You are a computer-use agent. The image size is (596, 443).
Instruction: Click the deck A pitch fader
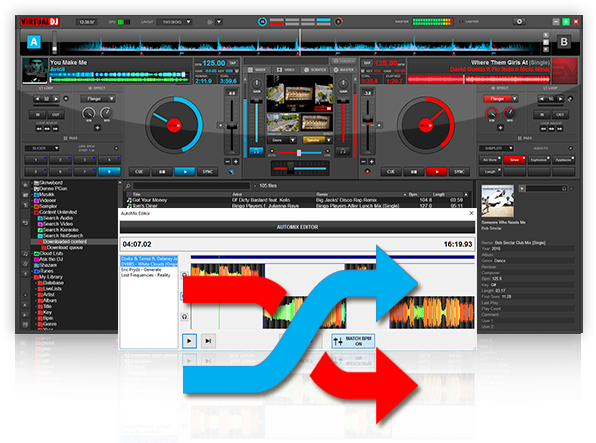[231, 126]
